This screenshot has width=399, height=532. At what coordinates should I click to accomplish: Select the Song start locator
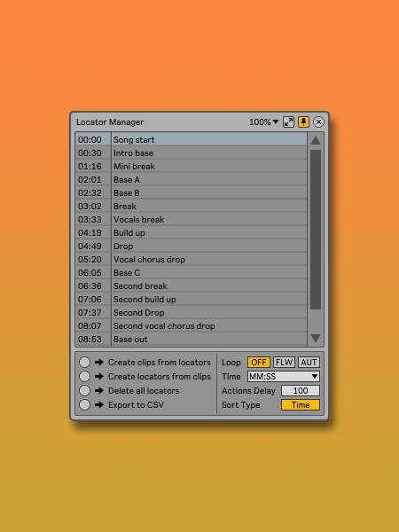point(209,139)
